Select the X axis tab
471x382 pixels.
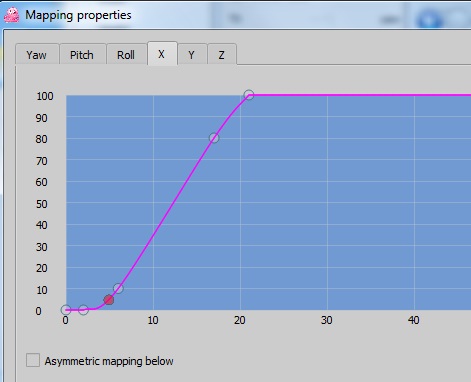(162, 54)
